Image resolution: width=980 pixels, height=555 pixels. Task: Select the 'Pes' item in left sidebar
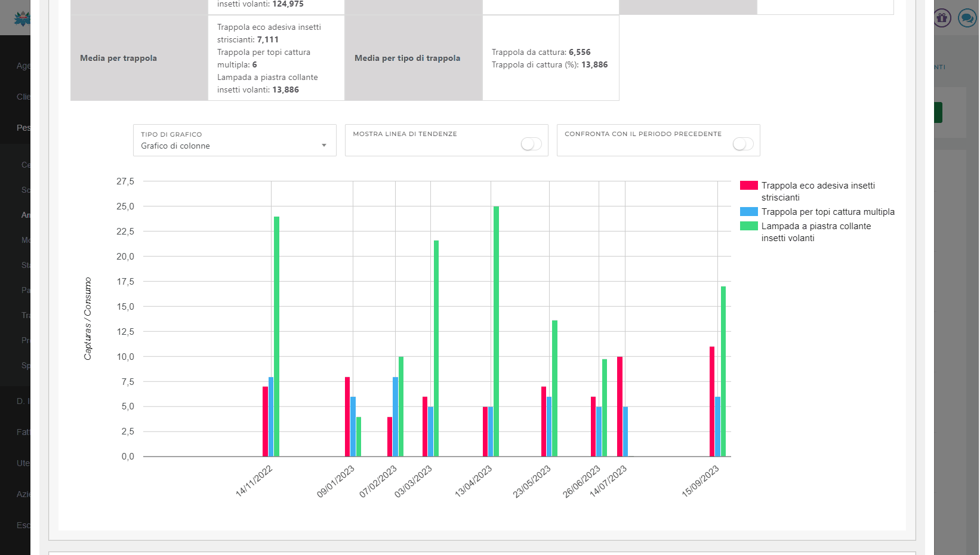pos(23,128)
